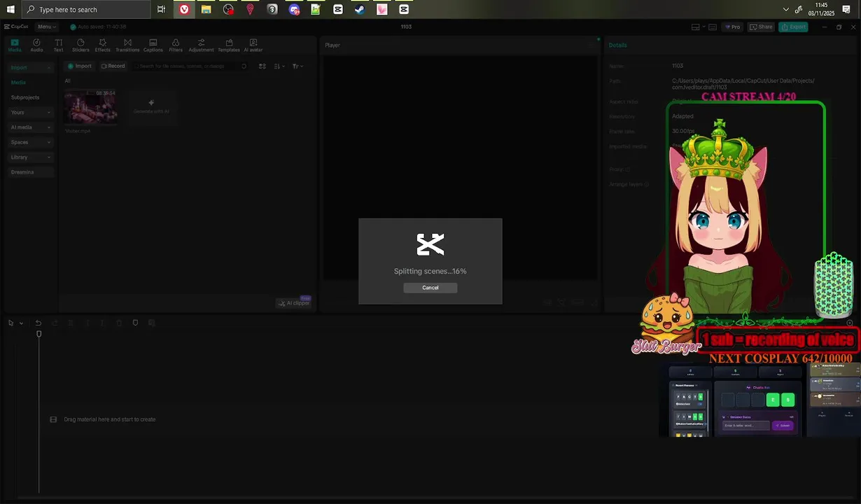The height and width of the screenshot is (504, 861).
Task: Open Task View on the taskbar
Action: [x=162, y=9]
